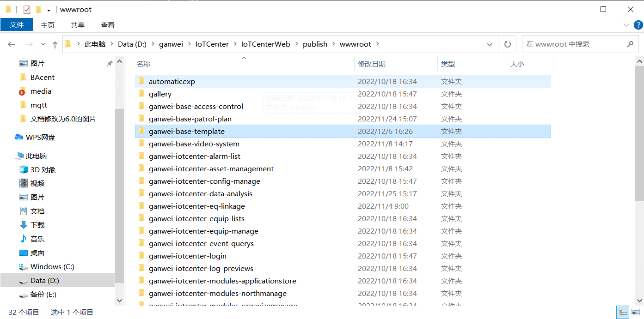Select the automaticexp folder
644x319 pixels.
coord(343,82)
